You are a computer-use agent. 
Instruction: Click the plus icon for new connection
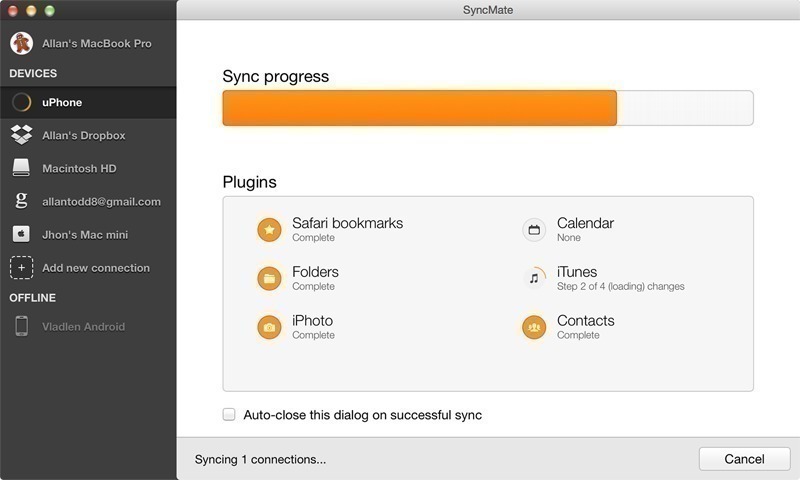[22, 268]
